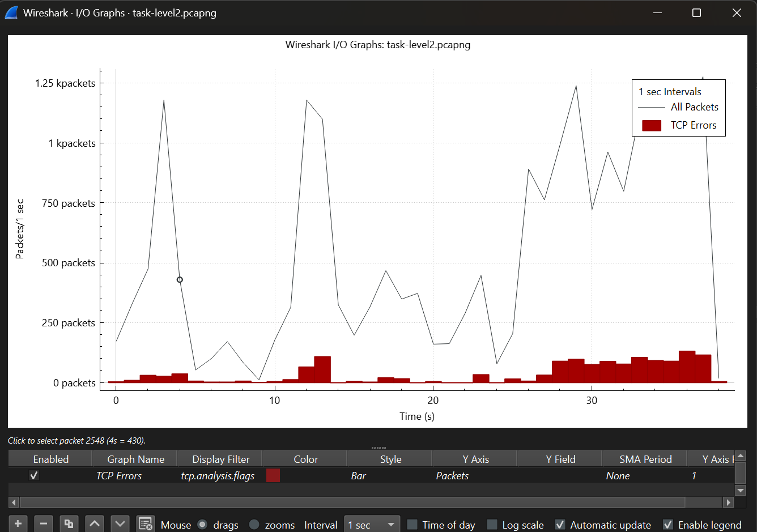
Task: Click the Enabled column header
Action: (x=50, y=459)
